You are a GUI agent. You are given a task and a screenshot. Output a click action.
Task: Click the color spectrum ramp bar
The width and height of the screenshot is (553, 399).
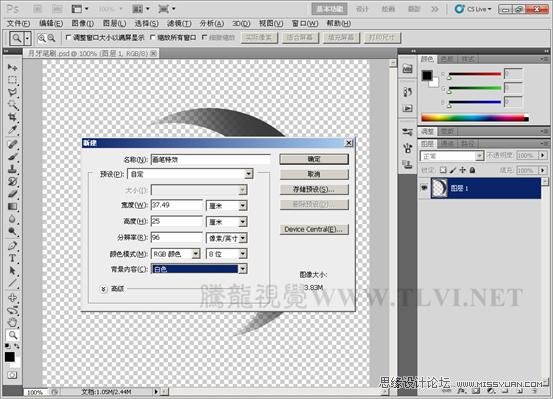[x=475, y=118]
